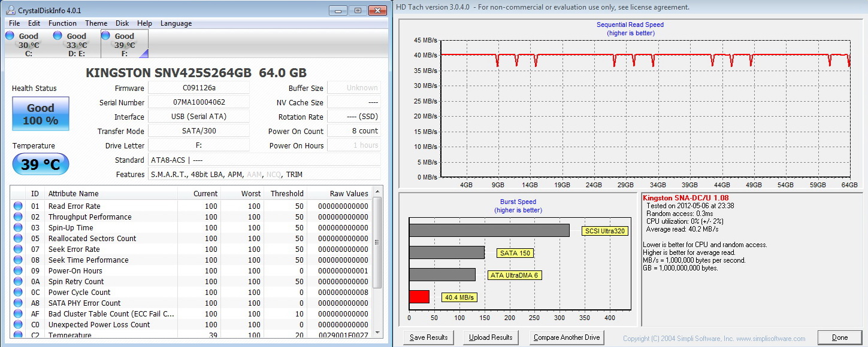Image resolution: width=868 pixels, height=347 pixels.
Task: Open the Function menu
Action: (62, 23)
